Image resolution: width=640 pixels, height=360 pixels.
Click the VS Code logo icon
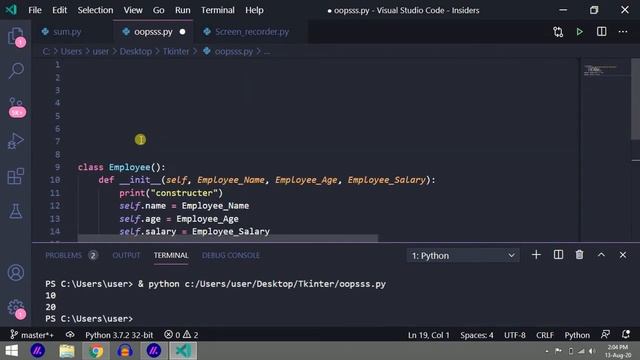(x=11, y=10)
